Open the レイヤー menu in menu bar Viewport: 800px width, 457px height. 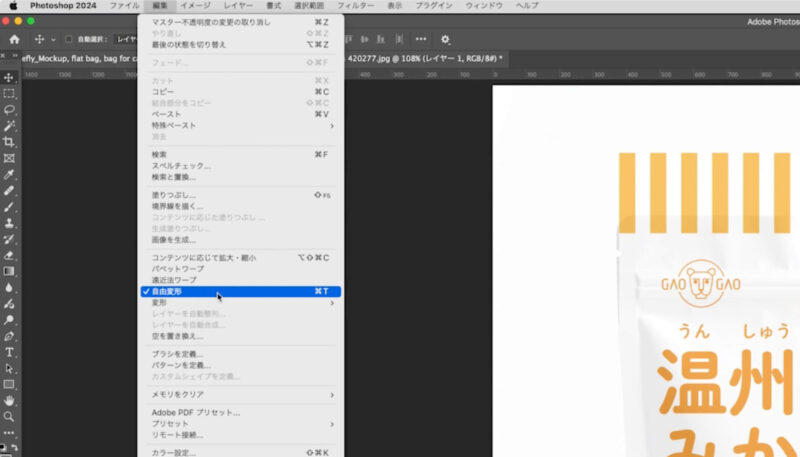(x=238, y=6)
